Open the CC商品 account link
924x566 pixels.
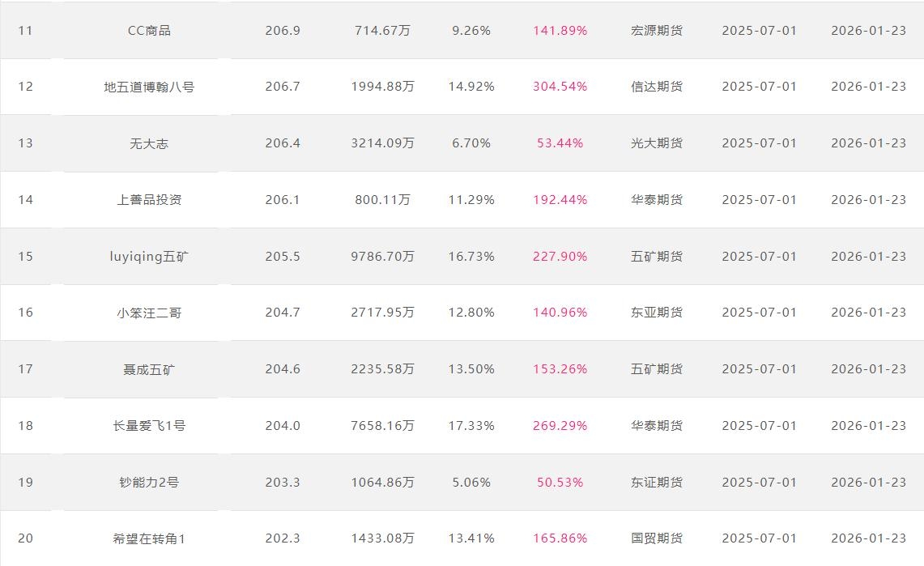pos(149,31)
